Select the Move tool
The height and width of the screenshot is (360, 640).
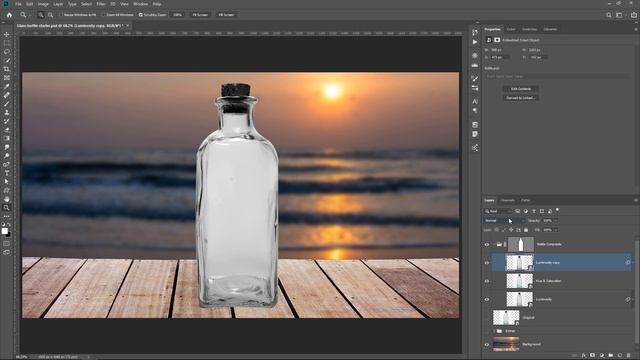[x=7, y=34]
